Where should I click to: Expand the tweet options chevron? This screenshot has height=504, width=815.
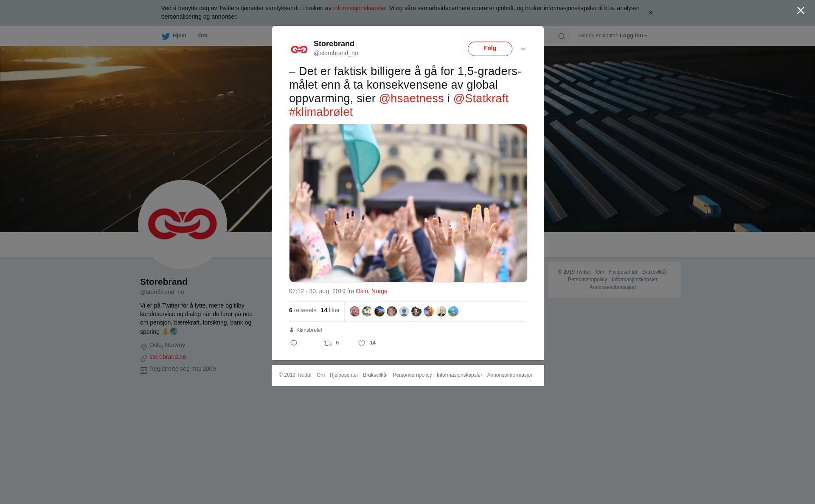coord(523,49)
